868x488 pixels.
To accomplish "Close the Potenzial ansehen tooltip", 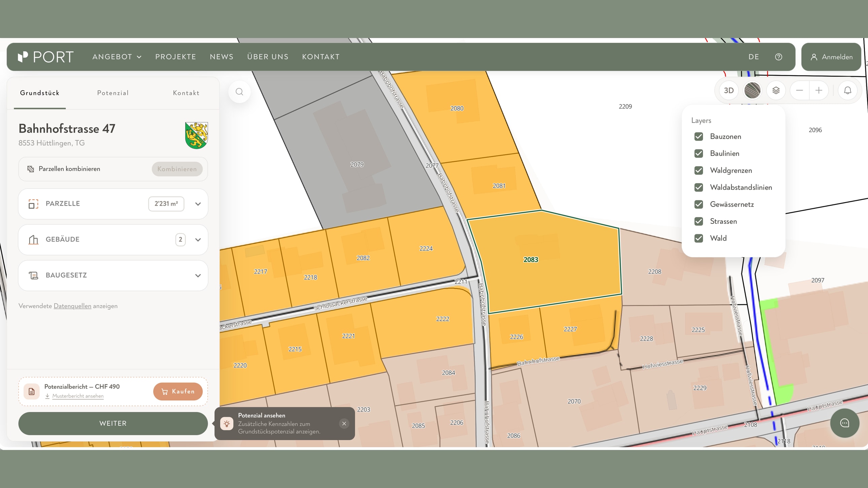I will click(344, 424).
